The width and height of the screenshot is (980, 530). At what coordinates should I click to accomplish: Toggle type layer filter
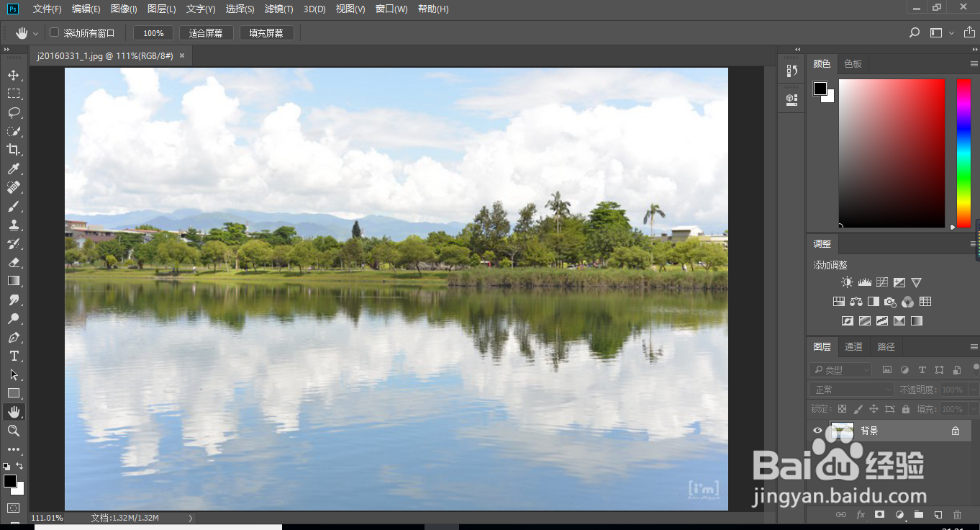tap(922, 370)
